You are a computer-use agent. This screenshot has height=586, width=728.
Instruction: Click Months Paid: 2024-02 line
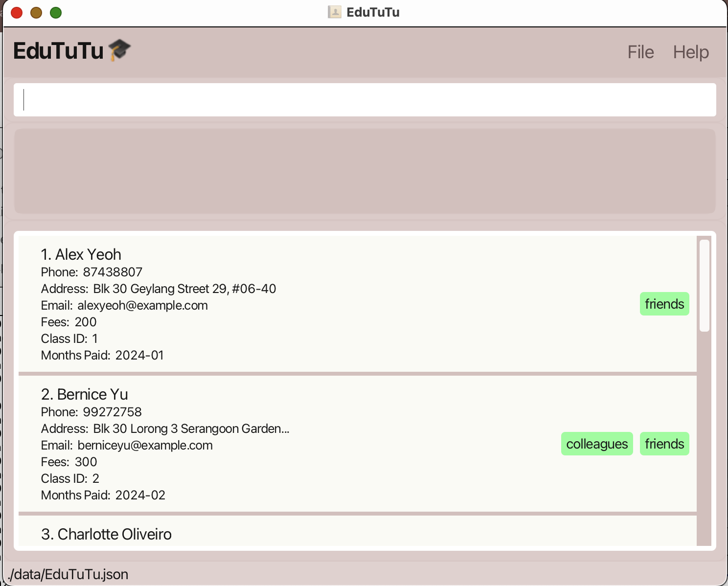103,495
